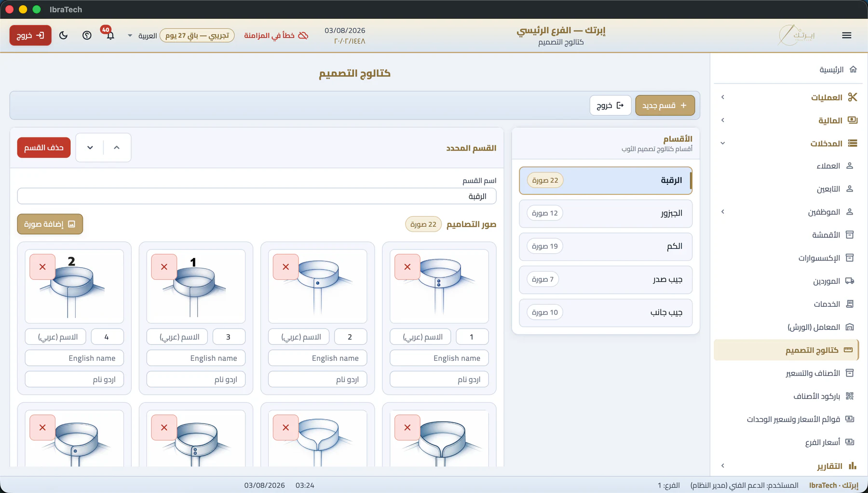Image resolution: width=868 pixels, height=493 pixels.
Task: Select كتالوج التصميم in the sidebar
Action: 786,350
